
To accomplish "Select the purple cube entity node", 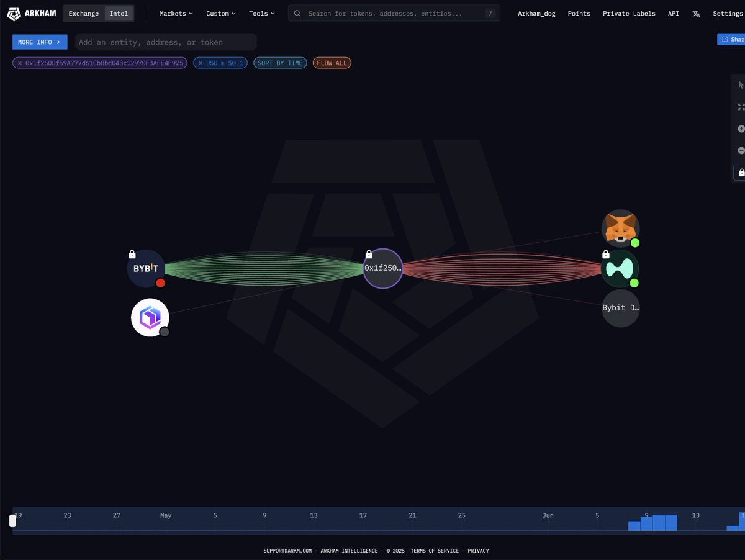I will pyautogui.click(x=150, y=318).
